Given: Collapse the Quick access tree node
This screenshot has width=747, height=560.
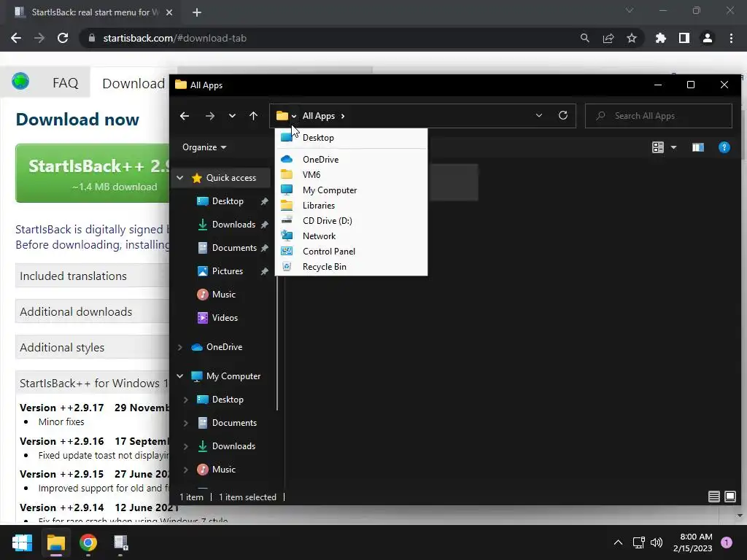Looking at the screenshot, I should click(180, 178).
